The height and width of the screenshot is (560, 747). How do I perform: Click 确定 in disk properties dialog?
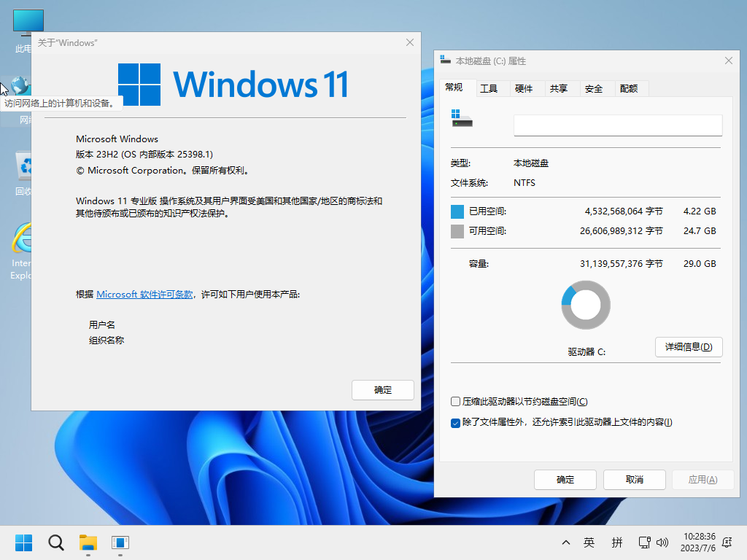[565, 480]
